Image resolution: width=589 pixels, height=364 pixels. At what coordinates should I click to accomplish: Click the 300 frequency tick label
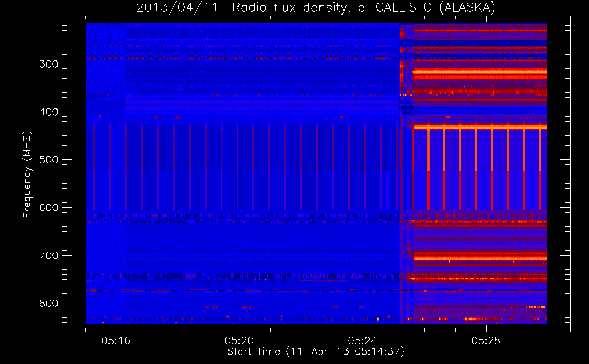[x=49, y=64]
